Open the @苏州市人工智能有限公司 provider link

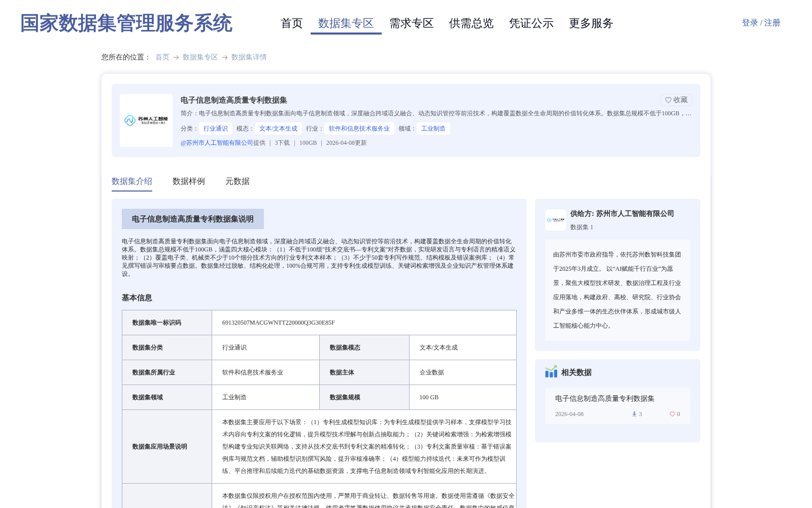click(x=217, y=143)
